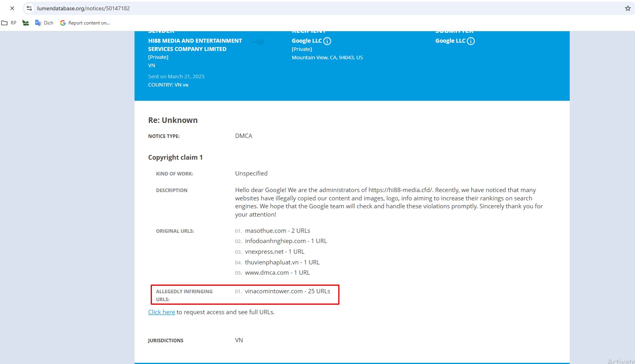Select the 'Re: Unknown' notice heading
This screenshot has width=635, height=364.
pos(173,120)
